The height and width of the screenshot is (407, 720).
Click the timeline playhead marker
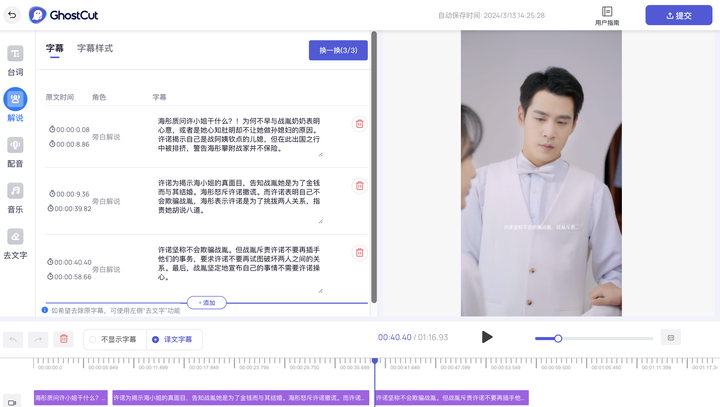pos(375,361)
